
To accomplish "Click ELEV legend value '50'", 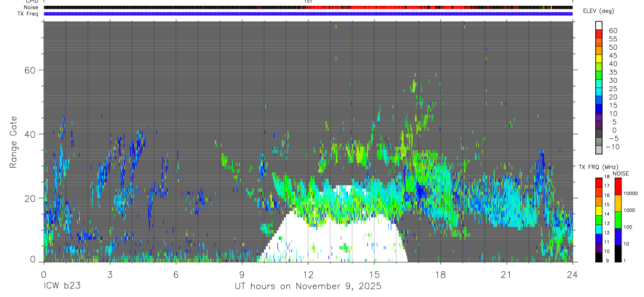I will [612, 47].
